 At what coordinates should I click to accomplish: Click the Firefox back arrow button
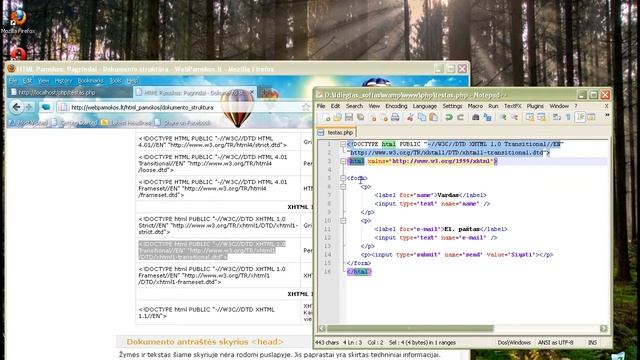(16, 107)
